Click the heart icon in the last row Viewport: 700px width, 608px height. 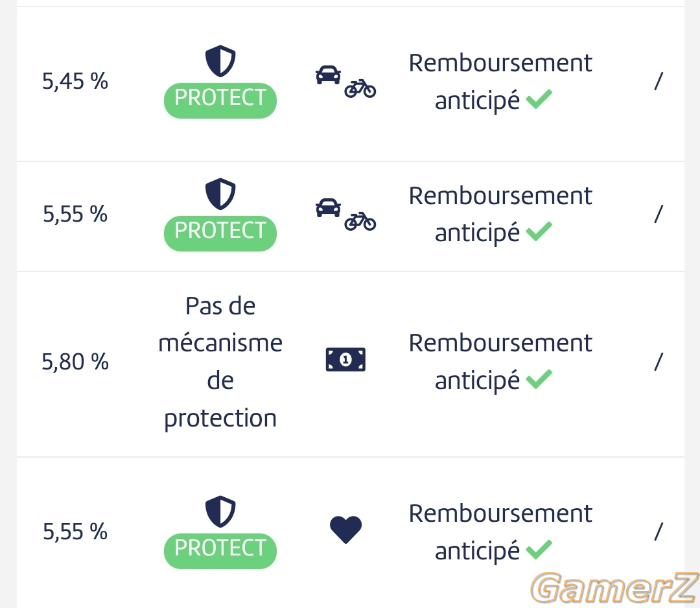pyautogui.click(x=345, y=530)
